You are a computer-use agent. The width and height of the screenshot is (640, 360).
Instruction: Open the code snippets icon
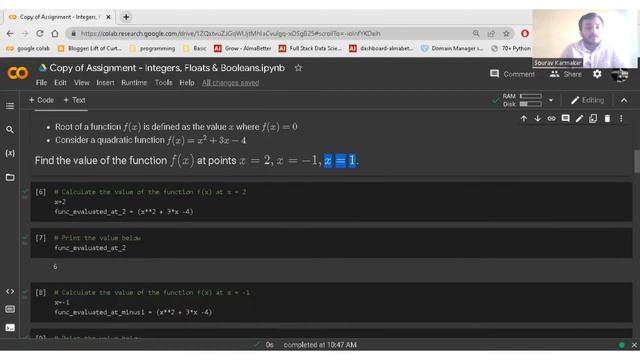(x=10, y=291)
